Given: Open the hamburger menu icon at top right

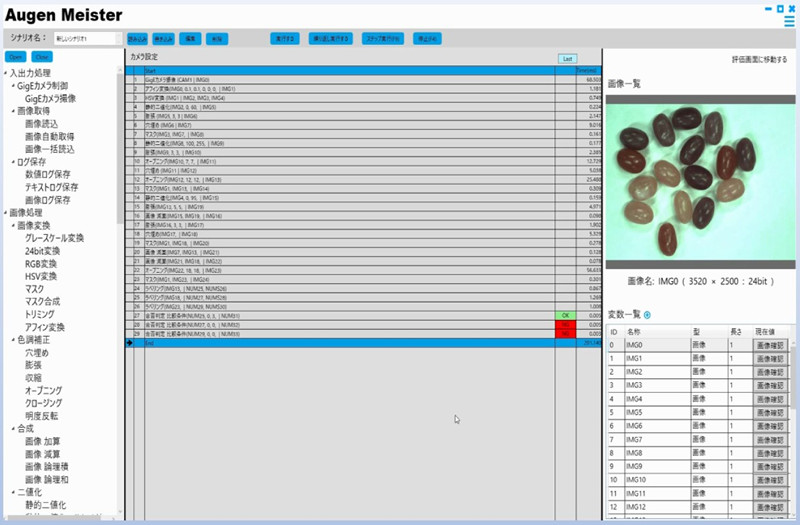Looking at the screenshot, I should coord(789,21).
